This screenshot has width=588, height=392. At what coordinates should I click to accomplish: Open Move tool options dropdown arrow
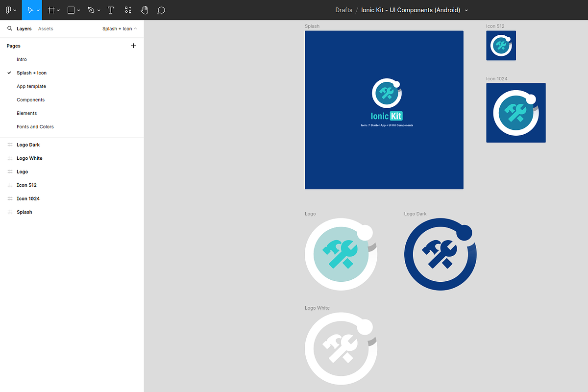(38, 10)
